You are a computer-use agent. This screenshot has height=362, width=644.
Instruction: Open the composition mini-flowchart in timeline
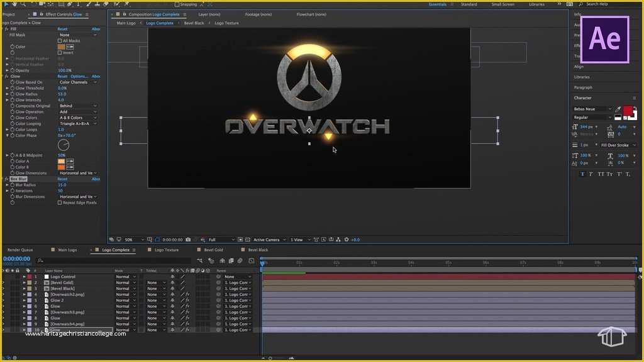click(x=199, y=261)
